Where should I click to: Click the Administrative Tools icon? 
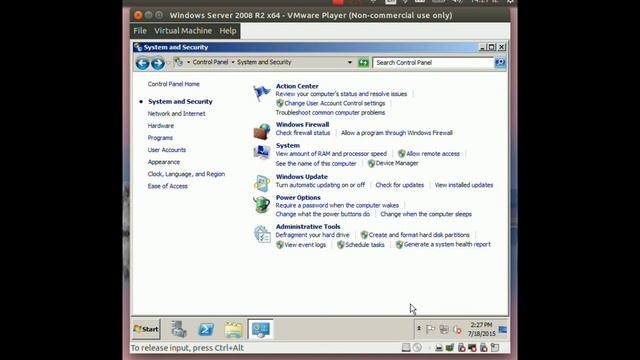[262, 233]
